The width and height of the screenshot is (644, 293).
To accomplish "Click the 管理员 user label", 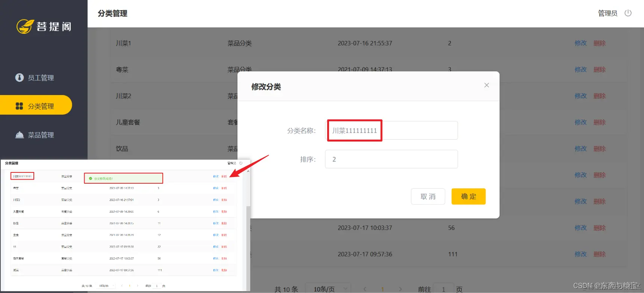I will click(x=608, y=13).
